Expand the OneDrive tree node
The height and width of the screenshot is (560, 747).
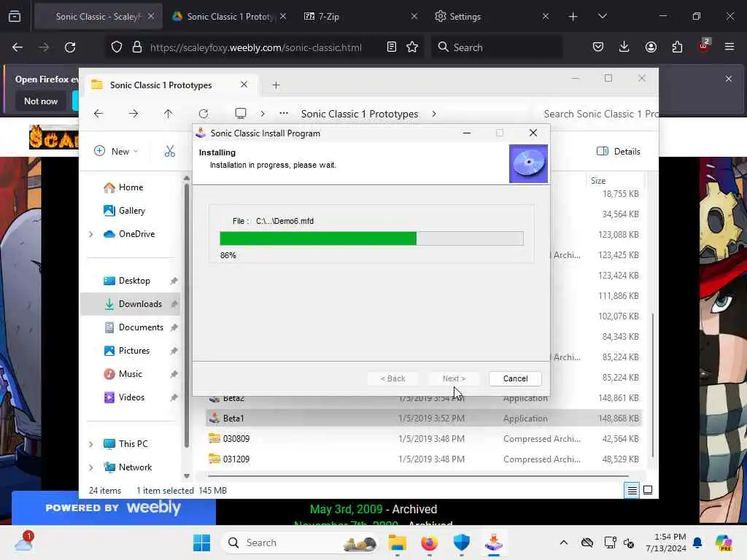click(x=91, y=234)
